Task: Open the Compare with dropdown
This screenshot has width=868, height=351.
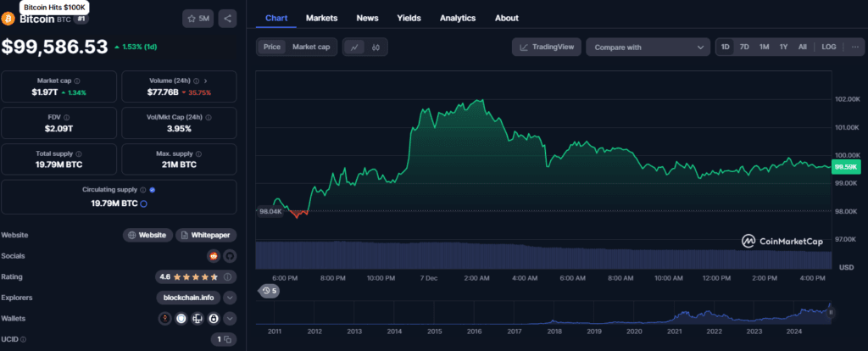Action: click(648, 47)
